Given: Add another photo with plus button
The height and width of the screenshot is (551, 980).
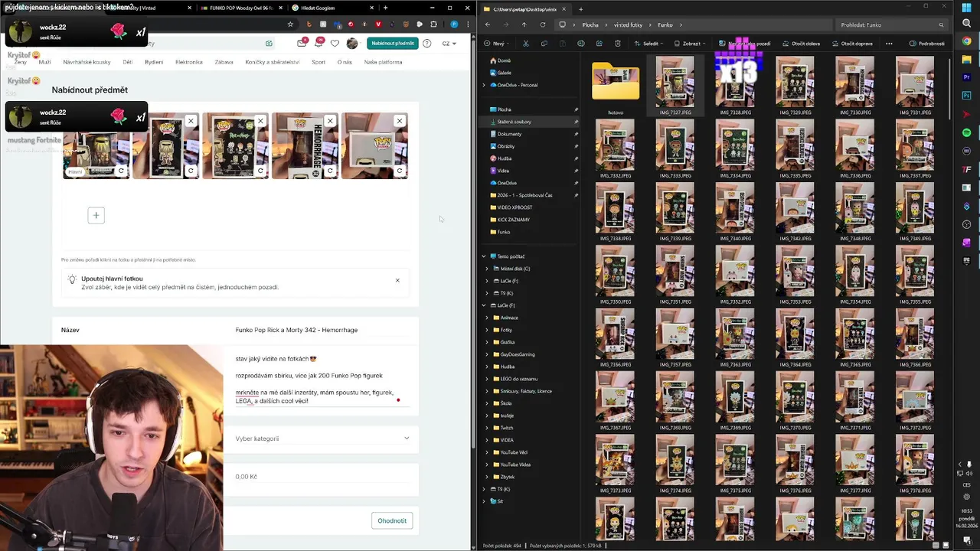Looking at the screenshot, I should tap(96, 215).
